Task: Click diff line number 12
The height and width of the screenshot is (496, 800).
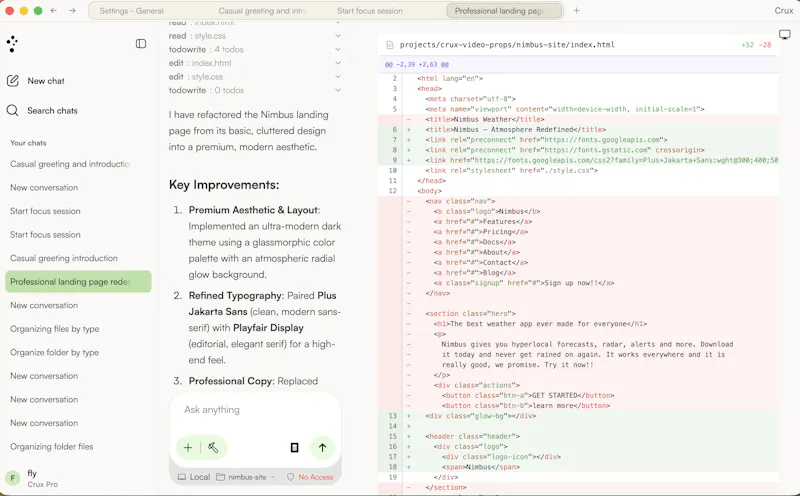Action: 393,191
